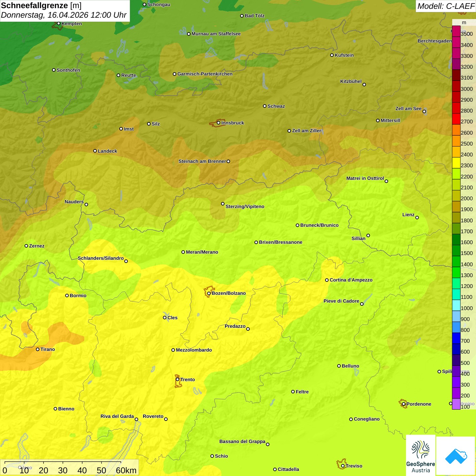Screen dimensions: 476x476
Task: Click the Nauders label
Action: tap(74, 202)
